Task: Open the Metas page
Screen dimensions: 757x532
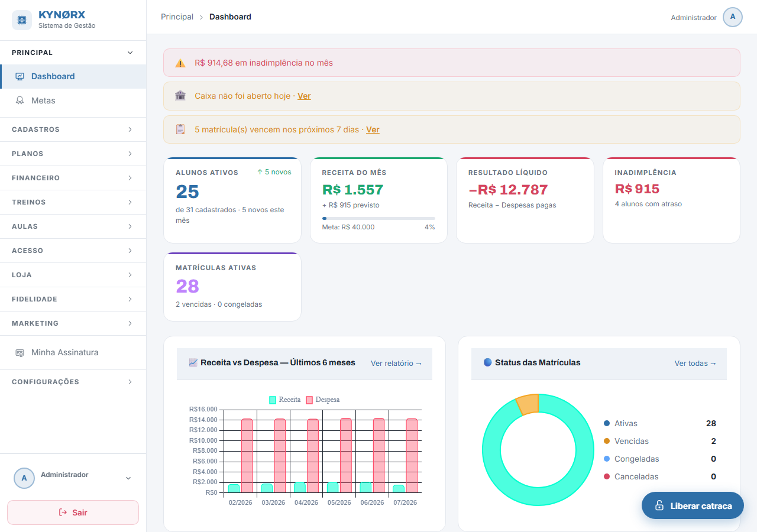Action: [73, 100]
